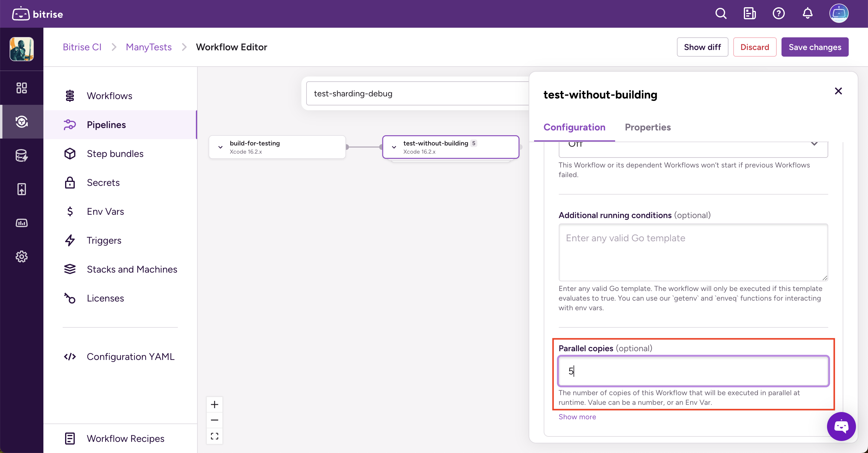868x453 pixels.
Task: Open Workflows menu item
Action: (x=120, y=96)
